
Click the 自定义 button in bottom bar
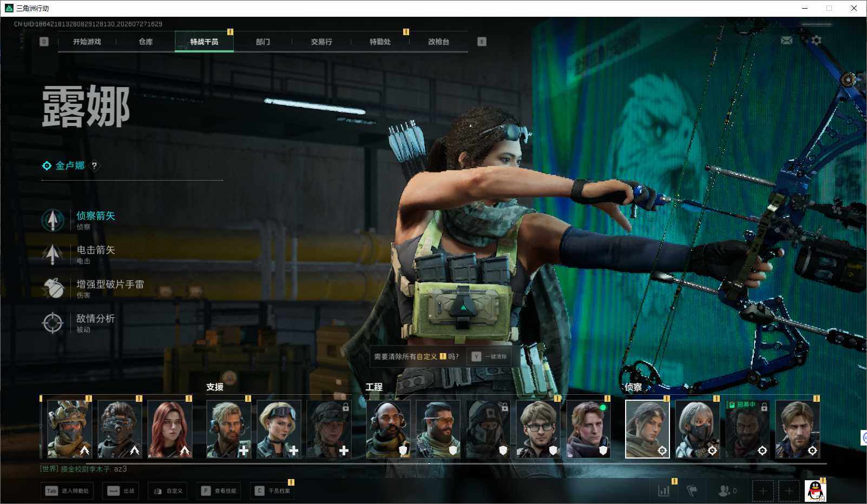[168, 491]
